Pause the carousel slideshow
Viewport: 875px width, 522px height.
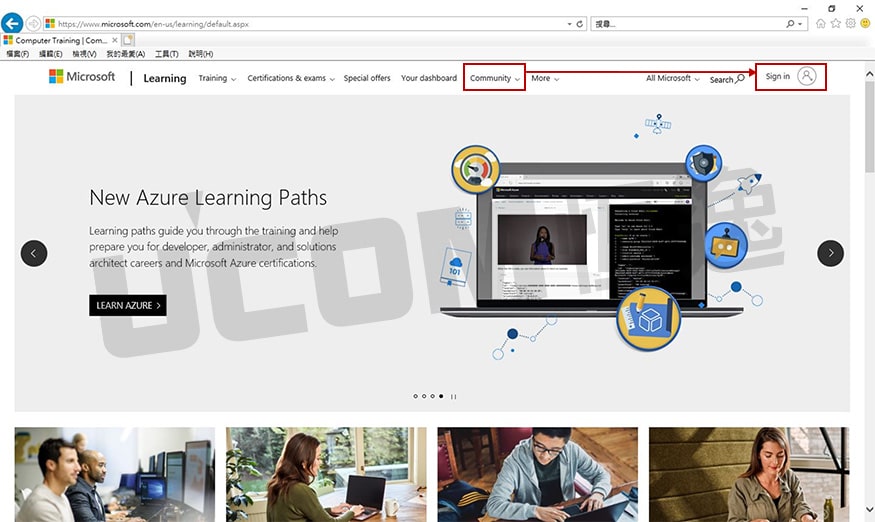click(453, 396)
